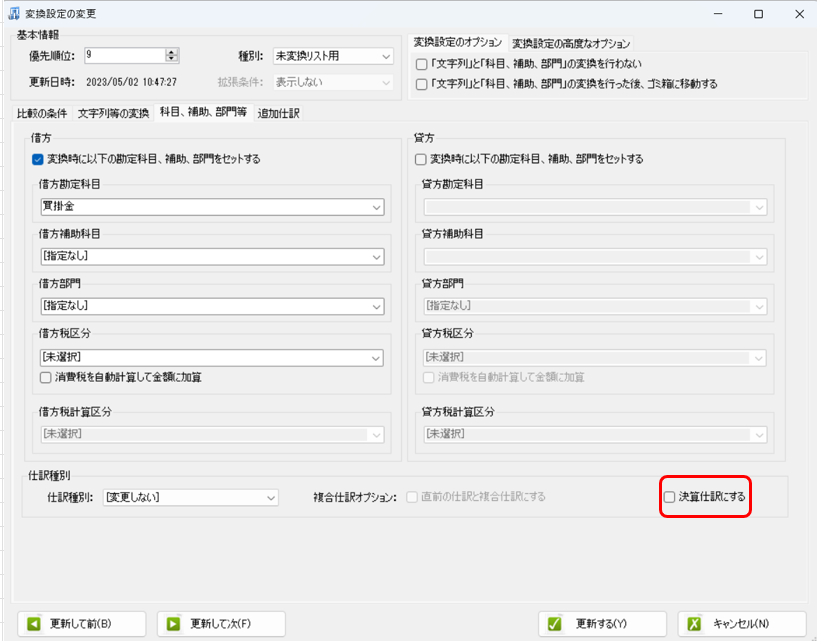Open the 貸方勘定科目 dropdown
The width and height of the screenshot is (817, 641).
click(x=595, y=207)
